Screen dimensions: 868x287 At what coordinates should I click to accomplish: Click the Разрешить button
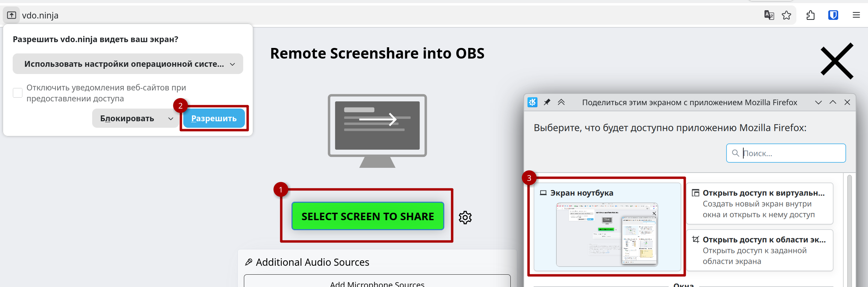point(214,118)
